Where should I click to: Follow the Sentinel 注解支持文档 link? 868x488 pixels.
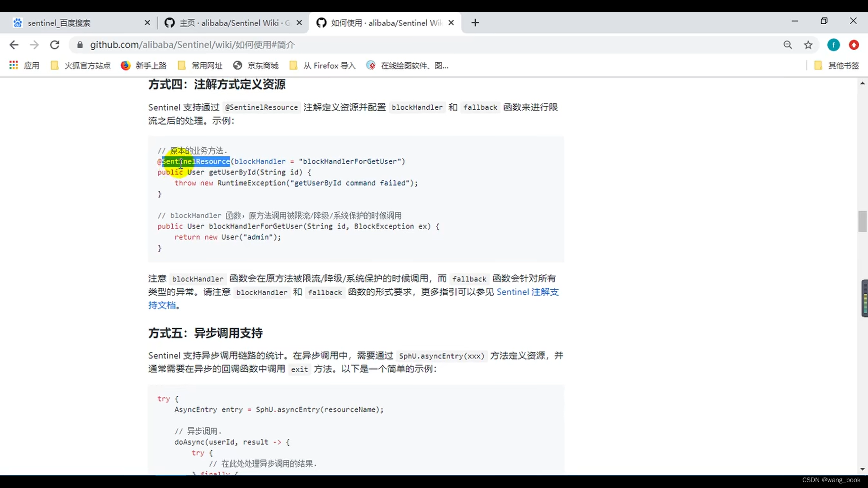coord(528,292)
